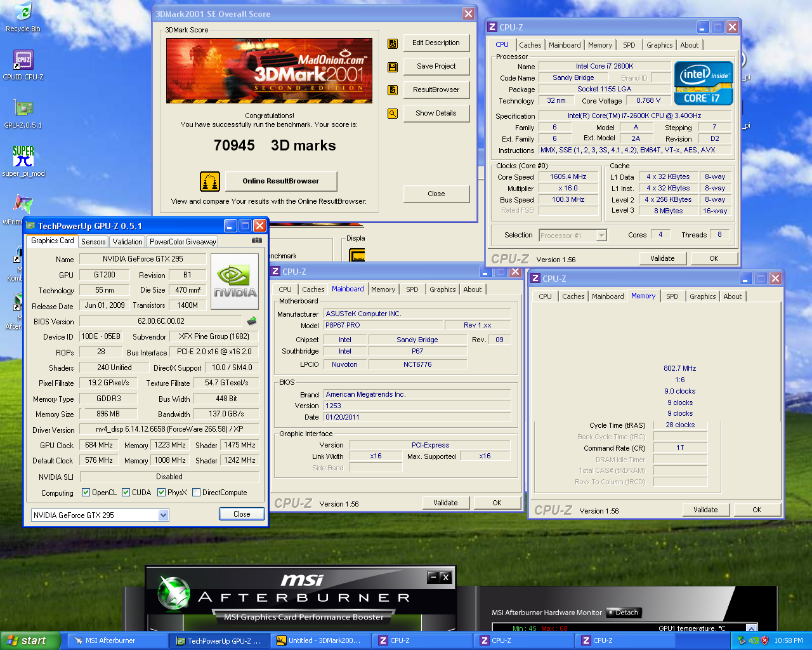Toggle the CUDA checkbox
The height and width of the screenshot is (650, 812).
126,493
